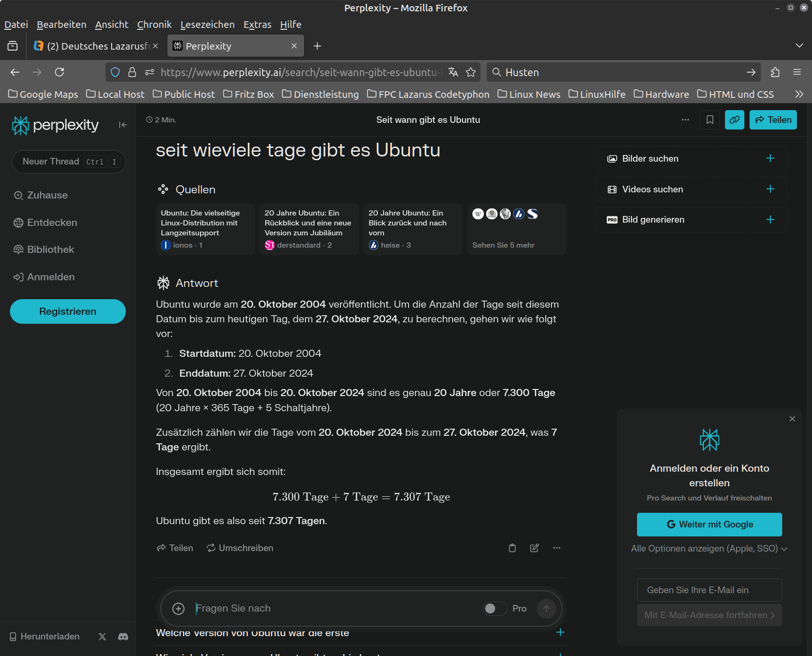Viewport: 812px width, 656px height.
Task: Copy the thread link using the link icon
Action: tap(734, 120)
